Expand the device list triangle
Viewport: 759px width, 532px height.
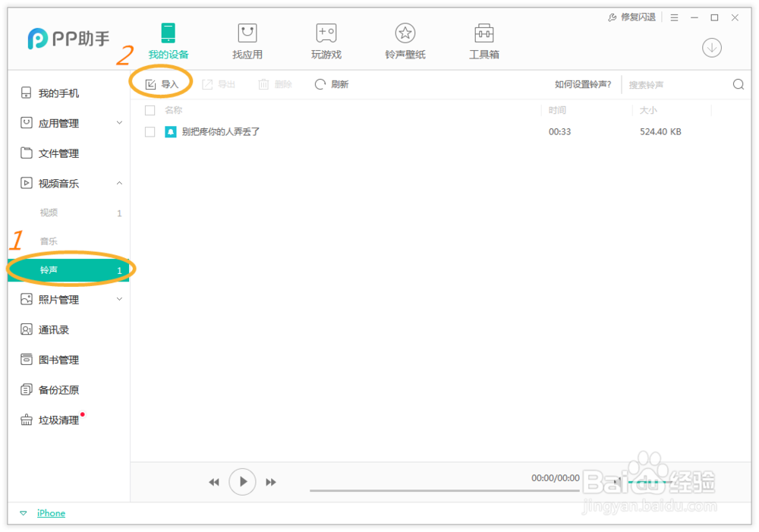pos(24,513)
